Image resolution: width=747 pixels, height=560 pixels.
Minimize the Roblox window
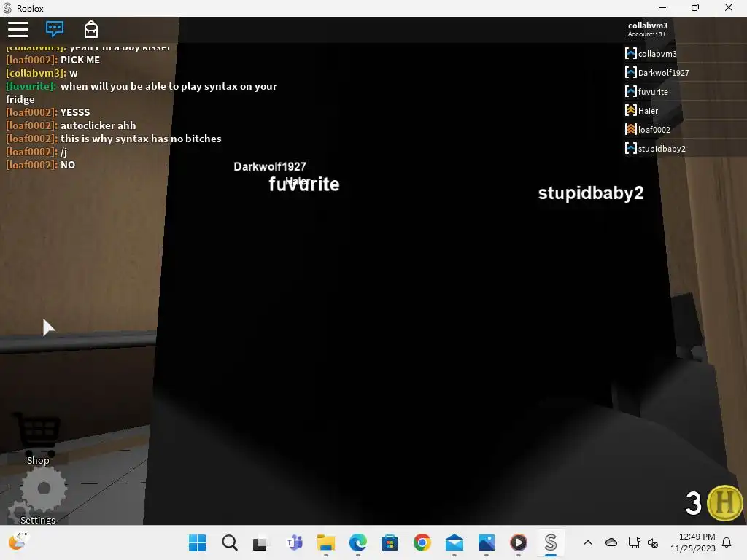[x=662, y=7]
